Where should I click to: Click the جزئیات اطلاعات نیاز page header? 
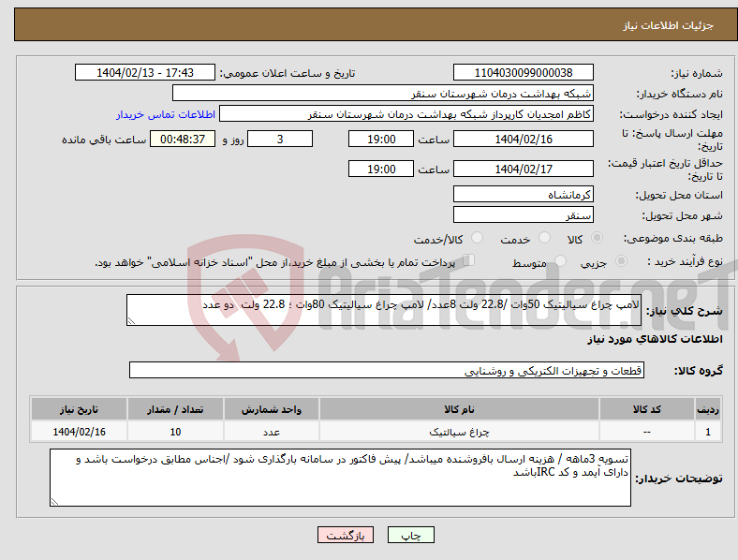pos(669,25)
